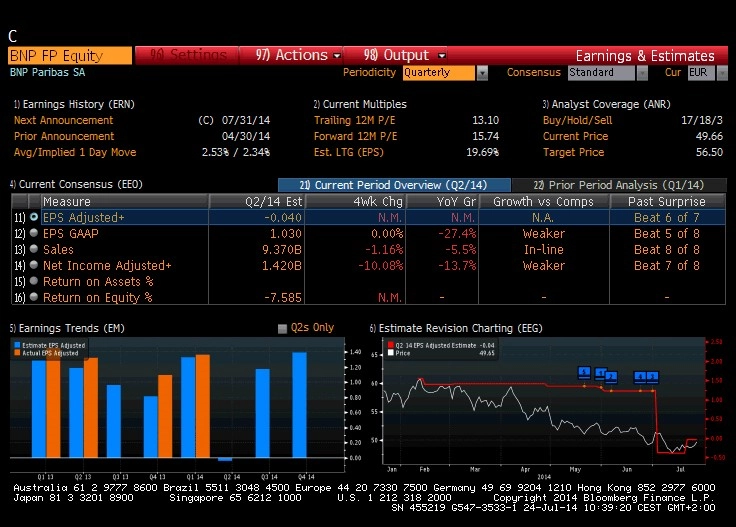Click the -10.08% four week change cell

tap(380, 265)
